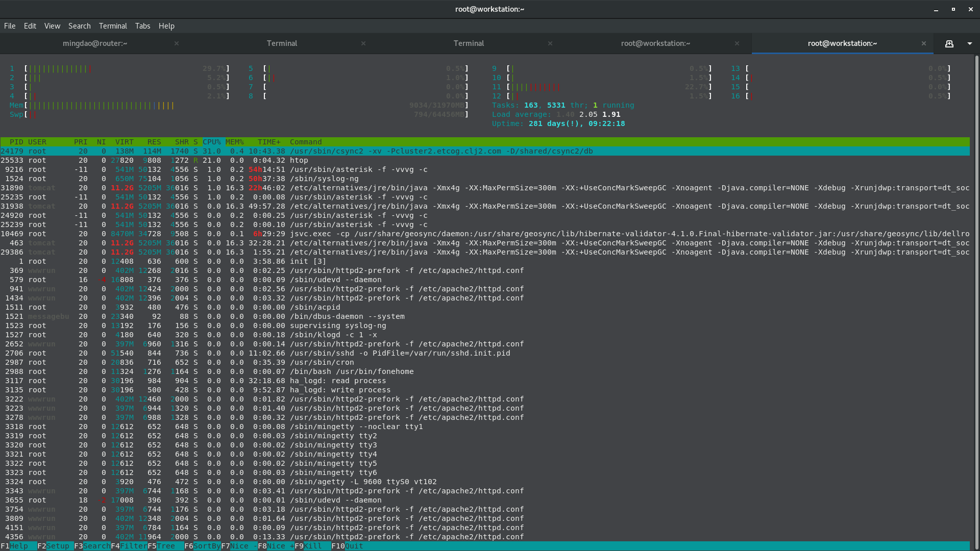Click F9 Kill in htop footer
Screen dimensions: 980x551
coord(313,546)
